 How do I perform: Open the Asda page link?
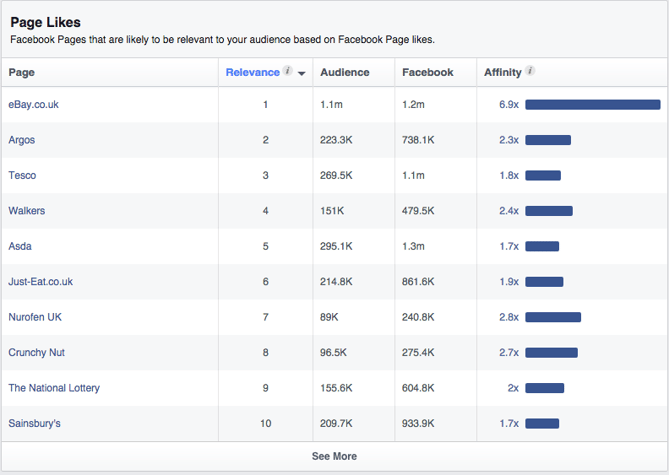(20, 246)
